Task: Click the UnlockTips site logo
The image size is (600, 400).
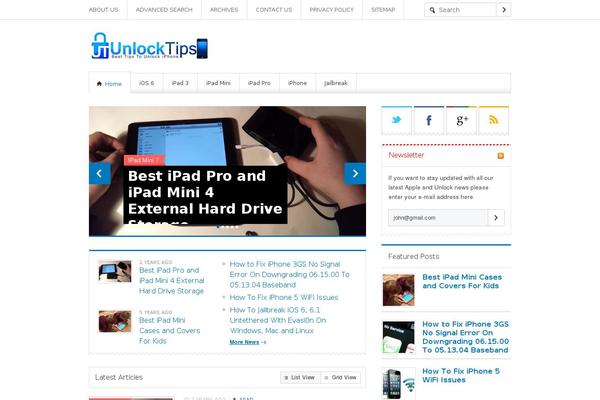Action: point(150,46)
